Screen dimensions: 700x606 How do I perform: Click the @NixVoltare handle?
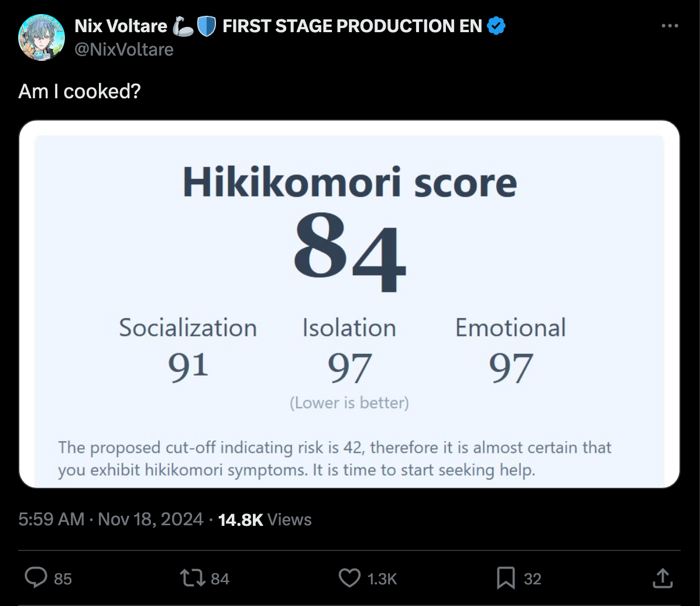point(124,49)
